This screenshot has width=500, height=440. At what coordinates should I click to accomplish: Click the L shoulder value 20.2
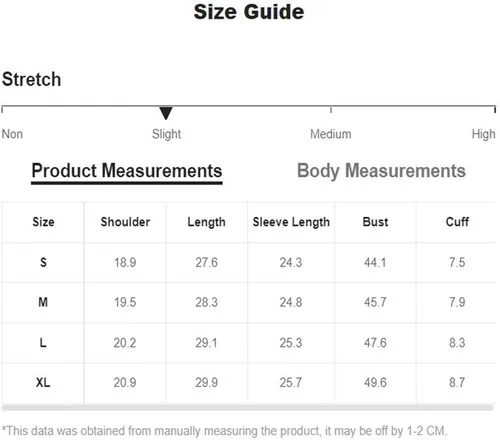click(125, 343)
